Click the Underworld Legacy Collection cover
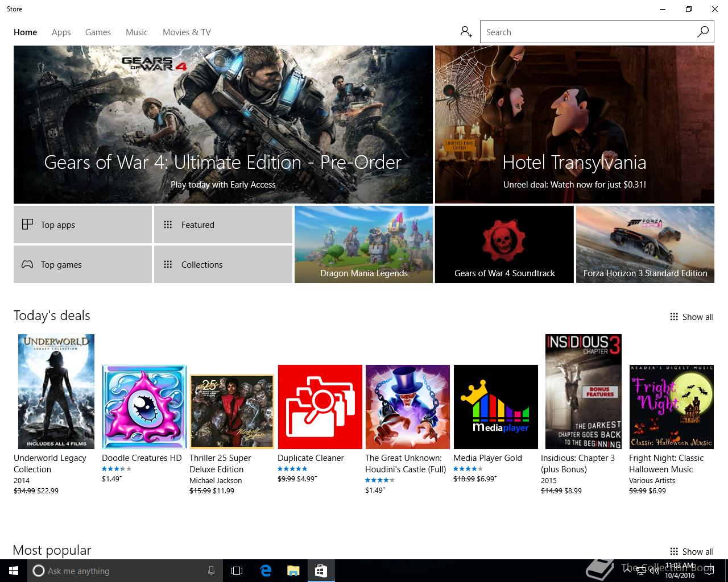This screenshot has width=728, height=582. pos(56,392)
